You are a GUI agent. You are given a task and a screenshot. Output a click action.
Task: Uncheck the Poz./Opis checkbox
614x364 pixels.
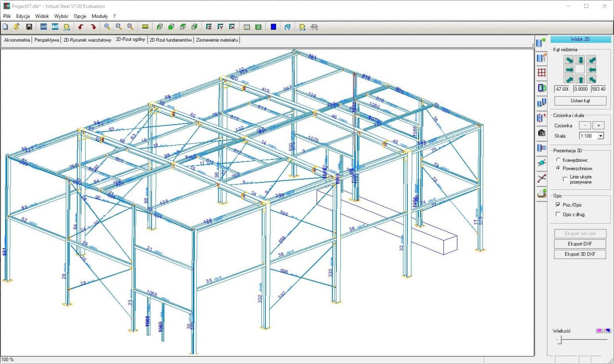tap(558, 205)
